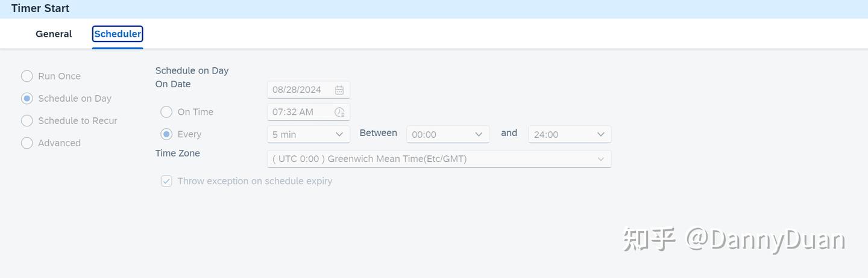Click the Timer Start header title
The width and height of the screenshot is (868, 278).
[x=40, y=8]
